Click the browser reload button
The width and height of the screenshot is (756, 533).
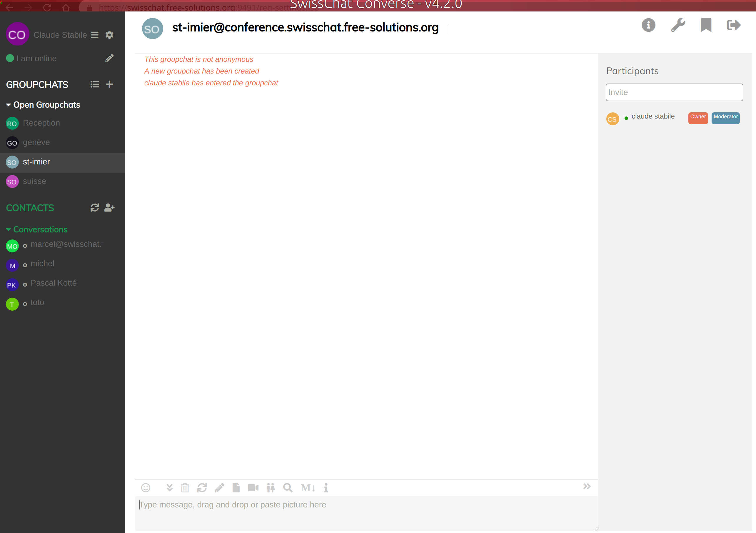click(47, 7)
